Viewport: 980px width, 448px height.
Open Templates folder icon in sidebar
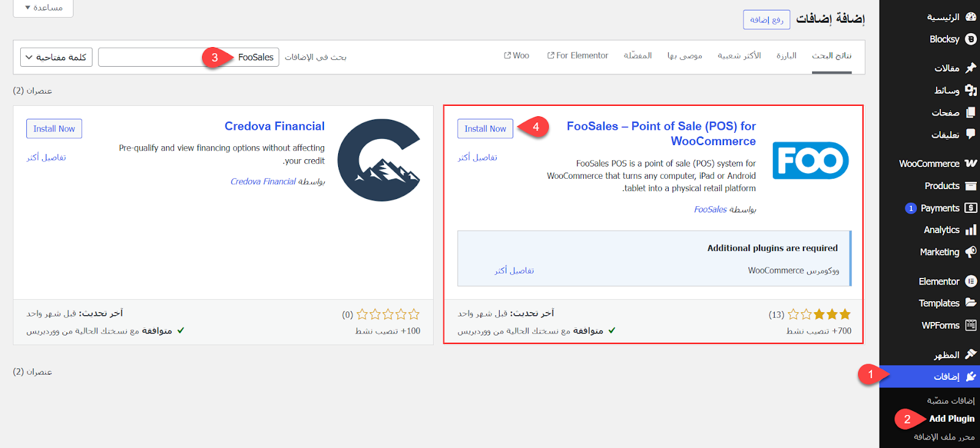971,303
